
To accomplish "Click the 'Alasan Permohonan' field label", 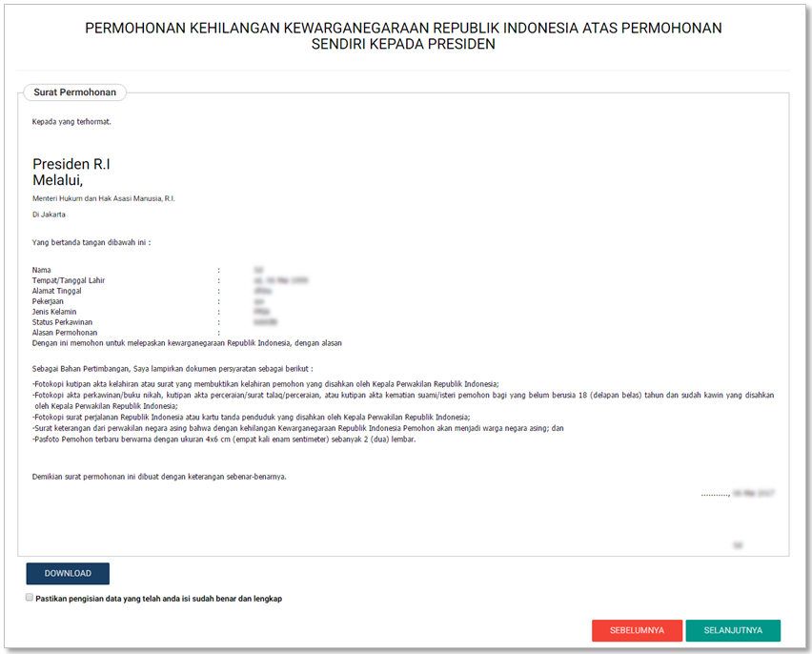I will [65, 333].
